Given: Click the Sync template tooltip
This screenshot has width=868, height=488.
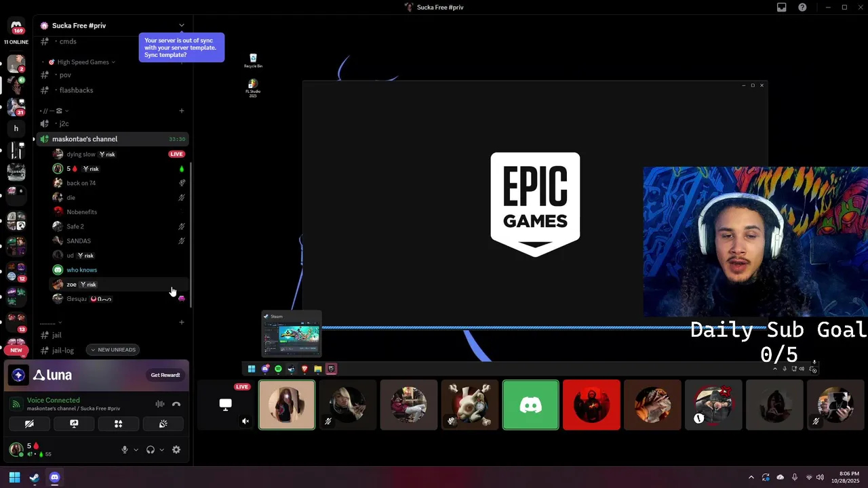Looking at the screenshot, I should [x=182, y=47].
